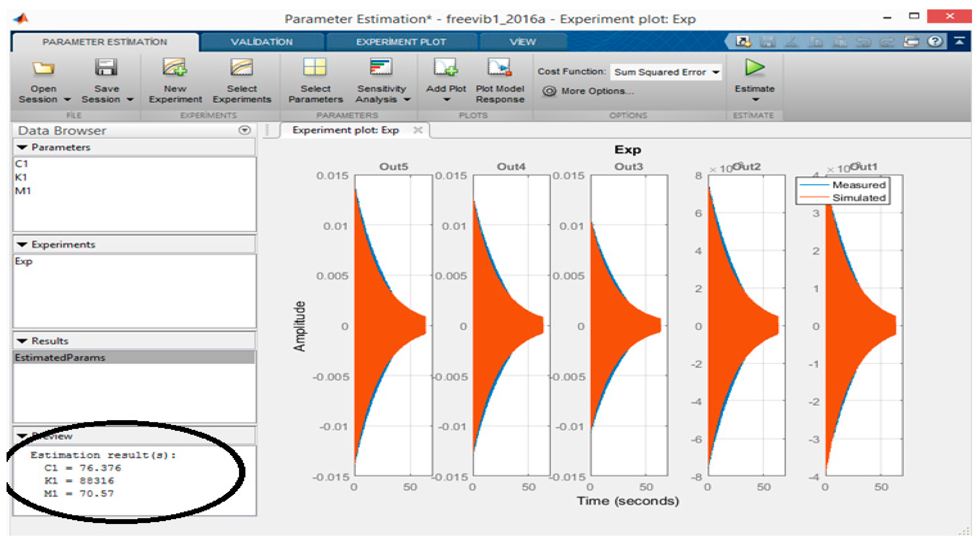Open the help question mark icon

point(935,41)
